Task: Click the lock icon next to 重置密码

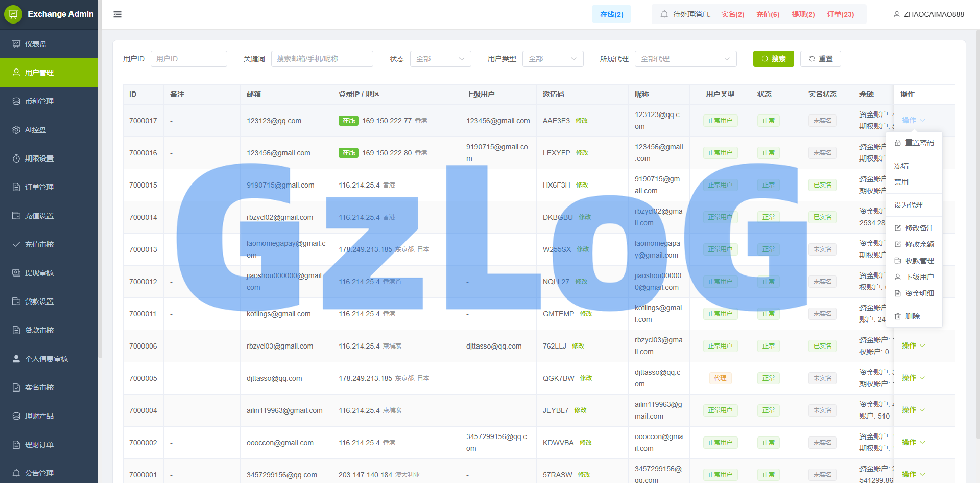Action: [898, 143]
